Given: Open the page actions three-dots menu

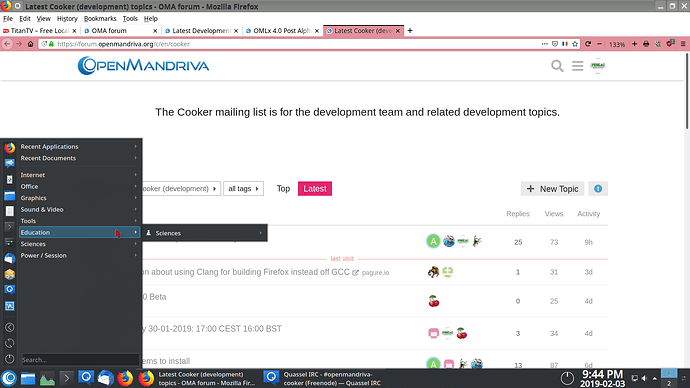Looking at the screenshot, I should tap(545, 44).
